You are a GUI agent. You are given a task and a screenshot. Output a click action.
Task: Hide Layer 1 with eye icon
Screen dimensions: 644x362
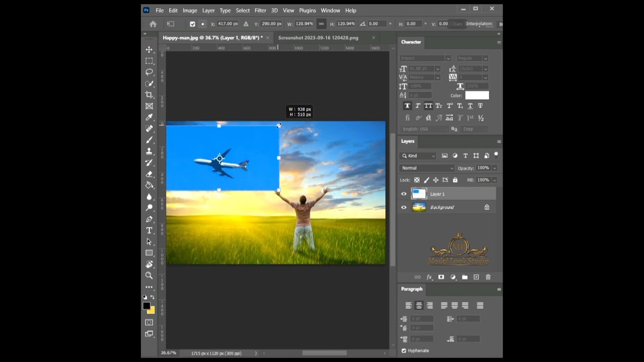[404, 194]
